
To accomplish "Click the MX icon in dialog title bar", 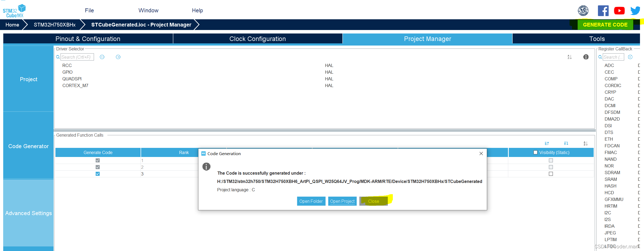I will pos(204,153).
